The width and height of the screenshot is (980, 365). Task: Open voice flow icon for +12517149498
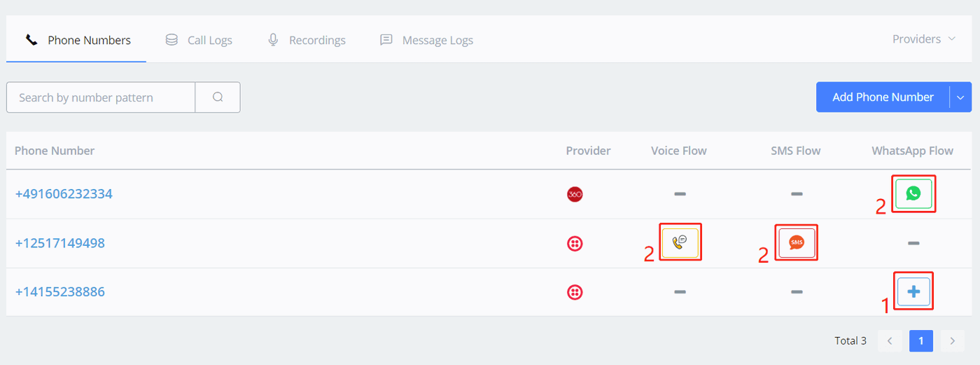(x=680, y=242)
